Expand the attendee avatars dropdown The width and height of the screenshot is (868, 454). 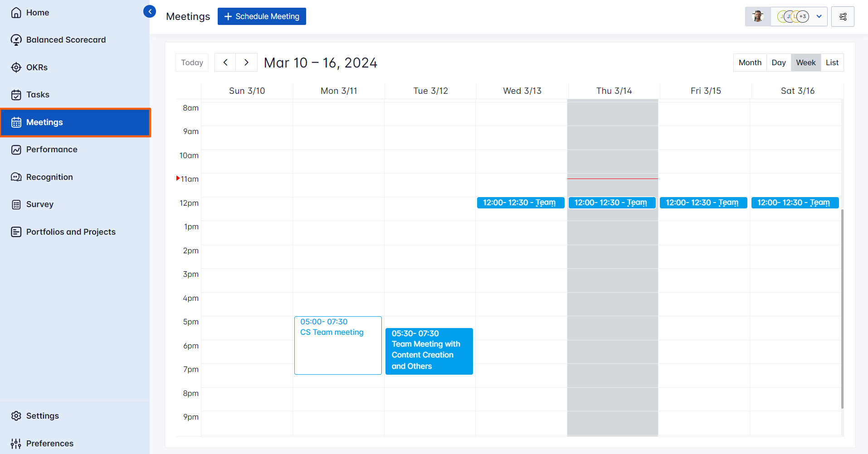pyautogui.click(x=819, y=16)
